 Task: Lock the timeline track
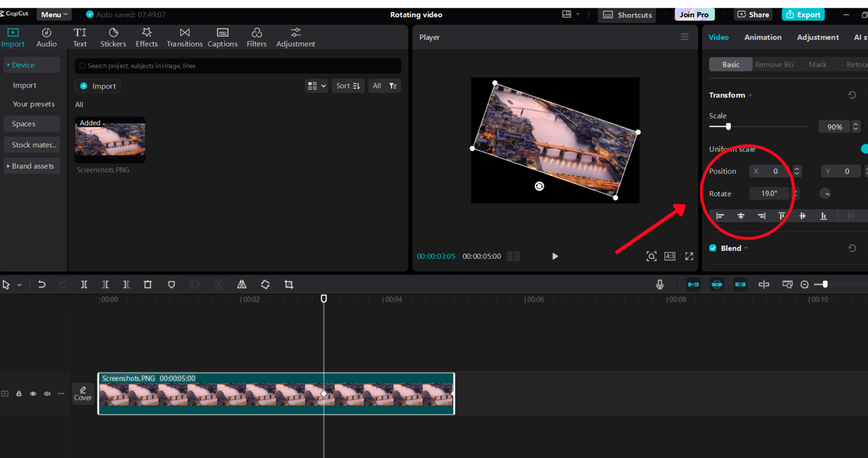(x=19, y=394)
